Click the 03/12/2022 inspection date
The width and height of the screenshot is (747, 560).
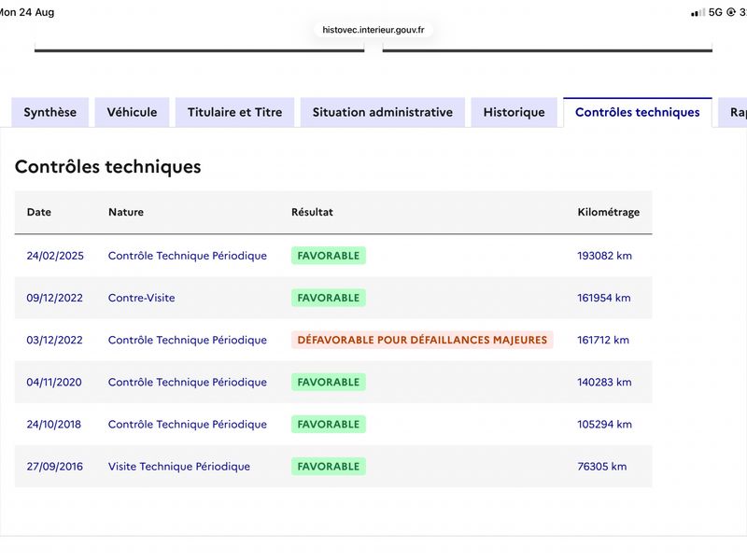pos(55,340)
